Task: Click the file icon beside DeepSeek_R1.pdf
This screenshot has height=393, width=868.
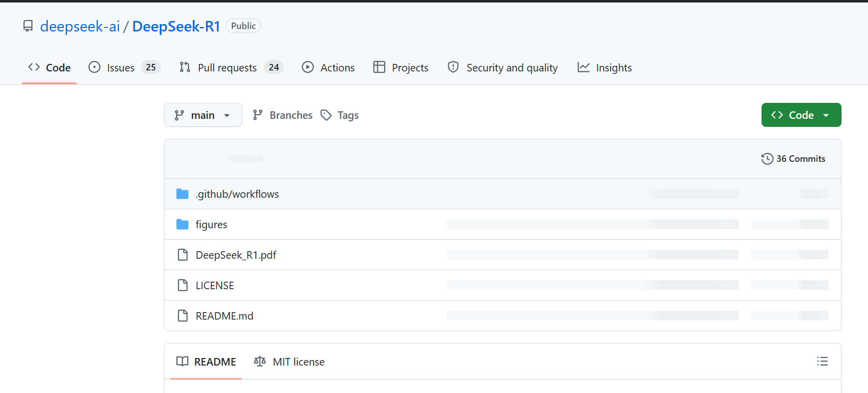Action: coord(183,255)
